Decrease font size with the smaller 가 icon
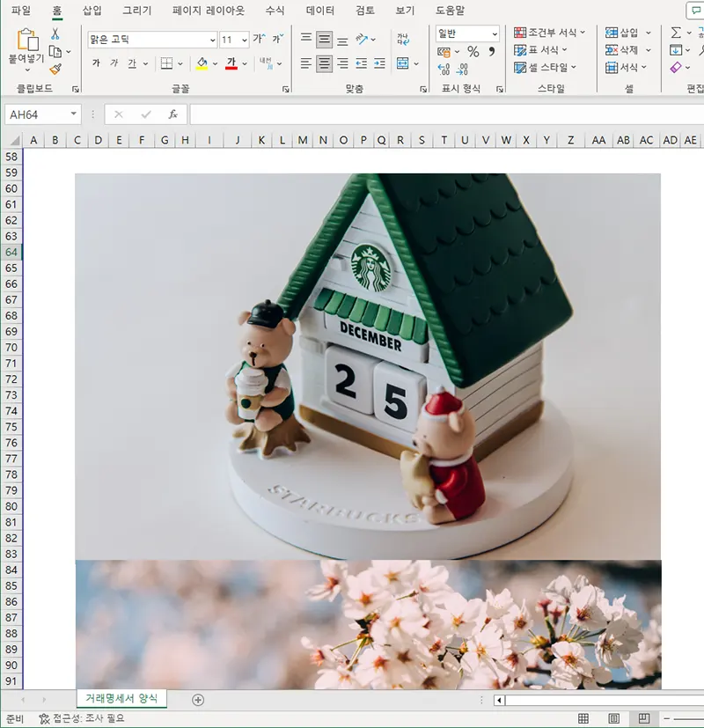The height and width of the screenshot is (728, 704). coord(277,39)
